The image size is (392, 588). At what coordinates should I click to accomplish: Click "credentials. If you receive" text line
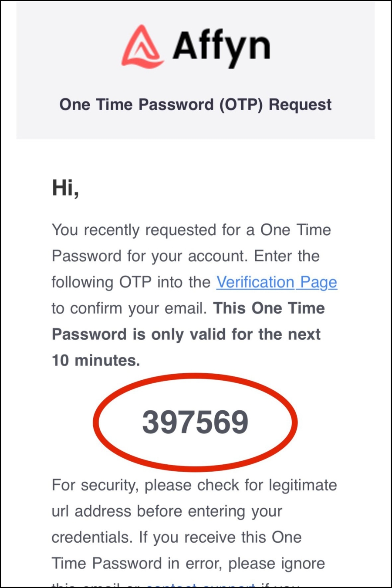tap(176, 537)
